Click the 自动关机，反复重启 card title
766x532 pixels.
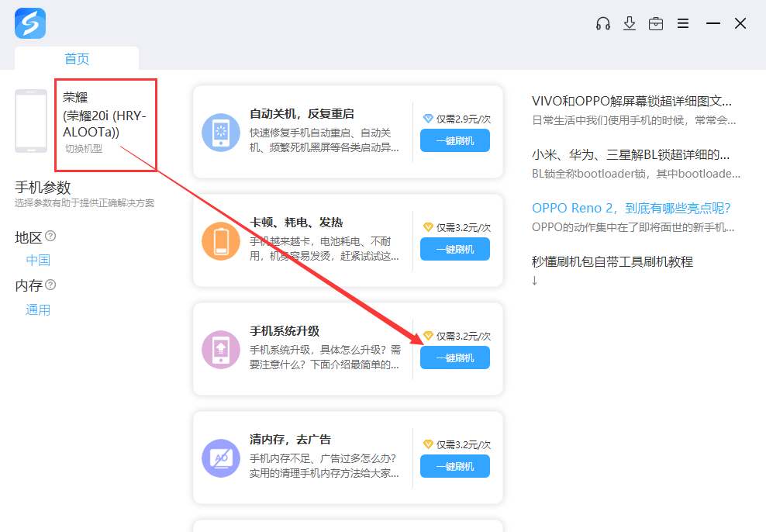tap(302, 114)
